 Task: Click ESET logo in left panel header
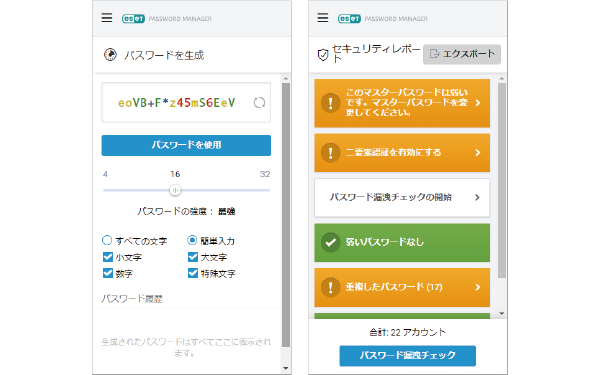click(x=133, y=18)
